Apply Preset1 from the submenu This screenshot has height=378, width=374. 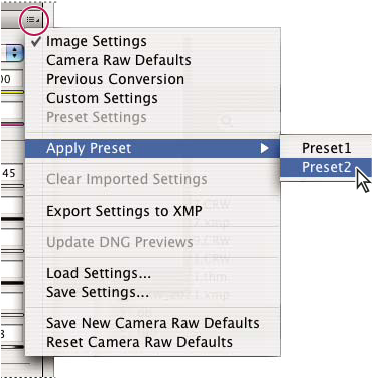point(326,148)
